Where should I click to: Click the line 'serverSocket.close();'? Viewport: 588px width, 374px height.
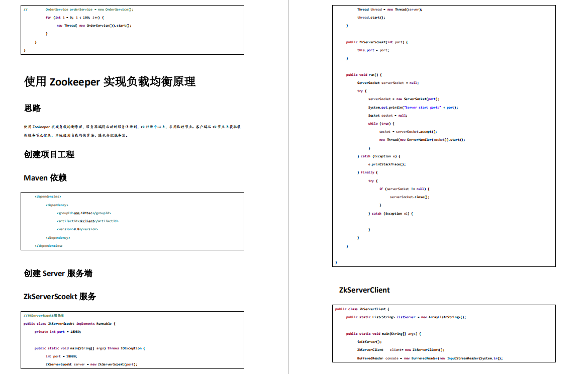(410, 197)
